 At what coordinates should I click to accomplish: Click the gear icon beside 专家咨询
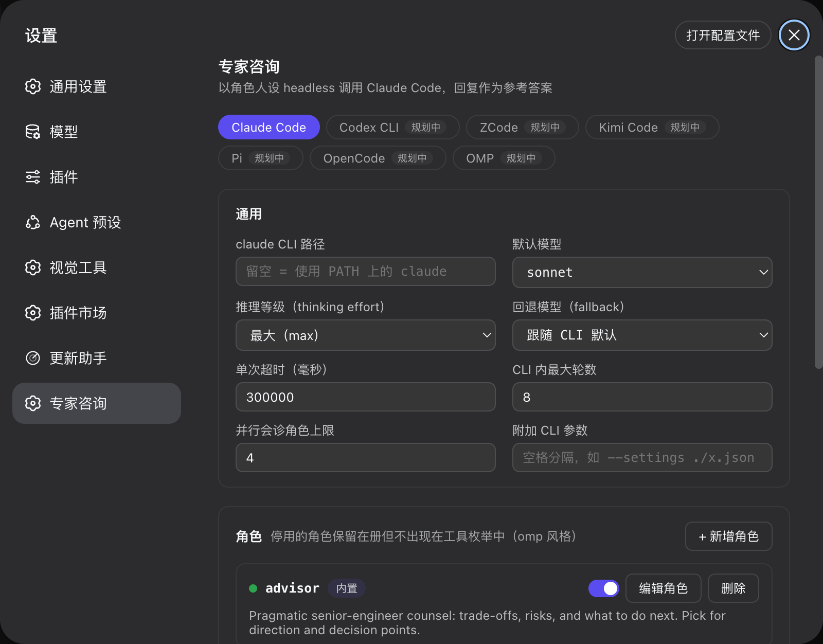[33, 403]
